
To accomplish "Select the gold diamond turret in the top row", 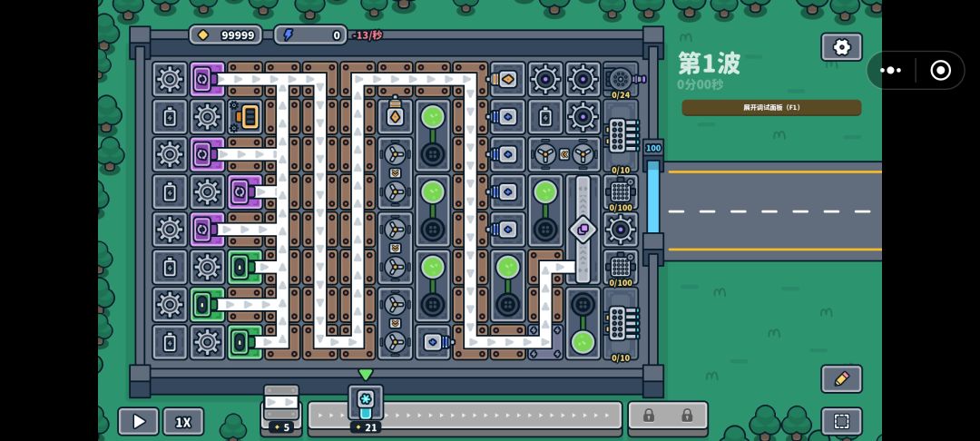I will pyautogui.click(x=507, y=79).
